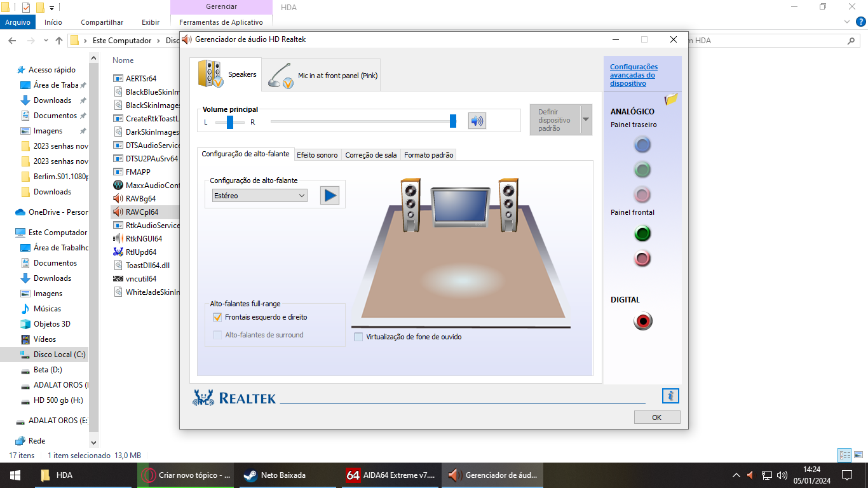
Task: Open Configurações avançadas do dispositivo link
Action: (634, 75)
